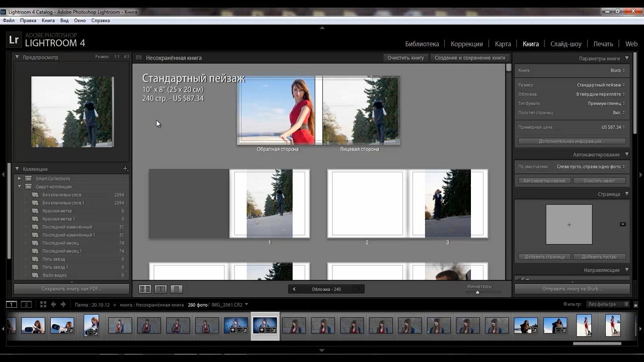The width and height of the screenshot is (644, 362).
Task: Switch to single page view
Action: click(x=176, y=289)
